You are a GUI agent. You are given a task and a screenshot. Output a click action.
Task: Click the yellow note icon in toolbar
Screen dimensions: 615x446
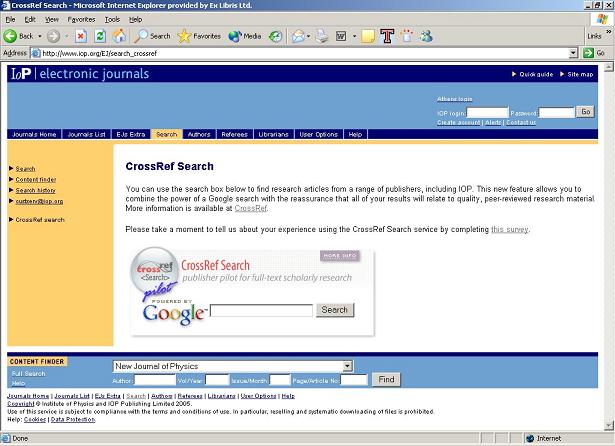(x=368, y=36)
